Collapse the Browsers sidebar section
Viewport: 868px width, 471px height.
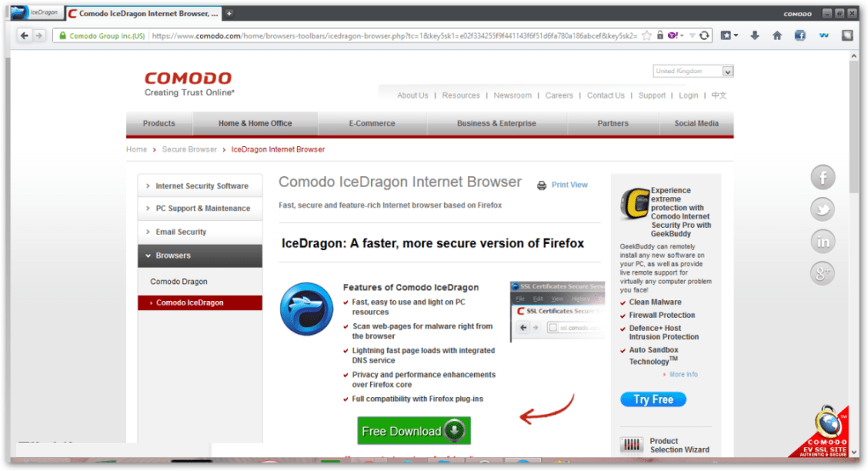(200, 256)
